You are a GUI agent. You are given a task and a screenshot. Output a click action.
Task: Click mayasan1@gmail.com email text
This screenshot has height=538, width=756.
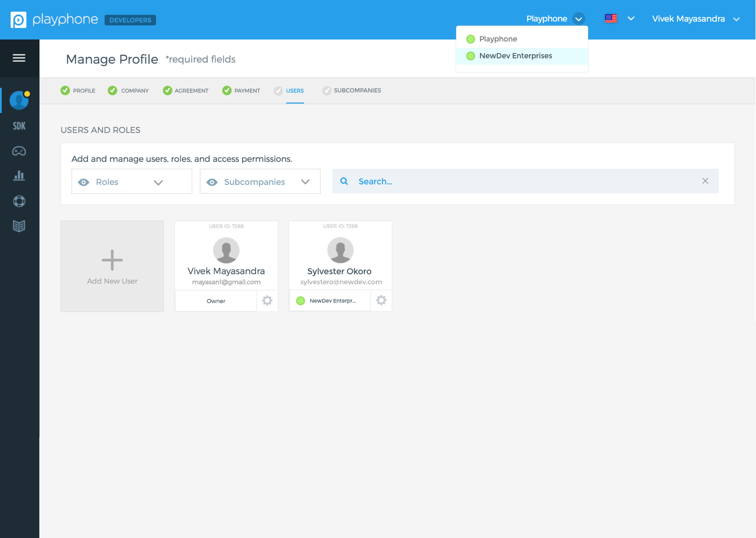tap(226, 282)
